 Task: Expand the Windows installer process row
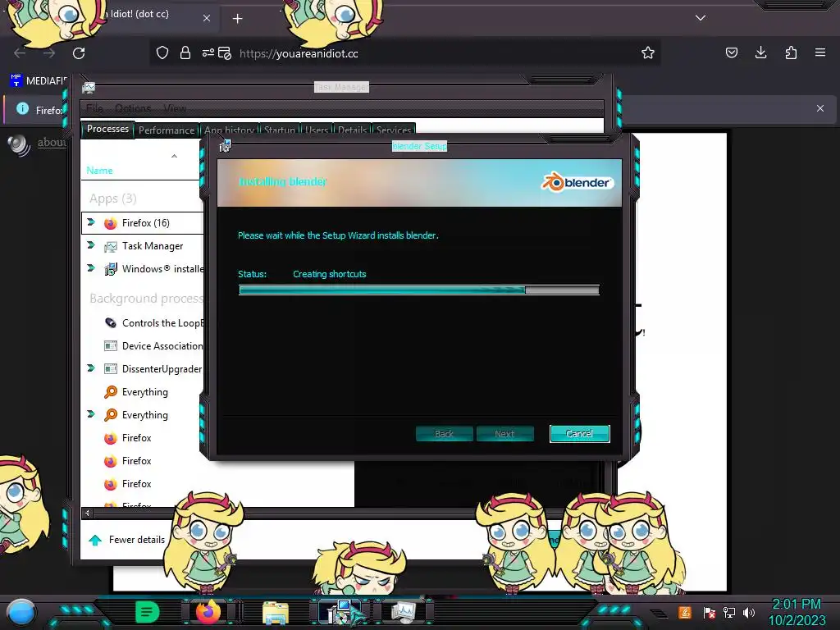(x=91, y=268)
